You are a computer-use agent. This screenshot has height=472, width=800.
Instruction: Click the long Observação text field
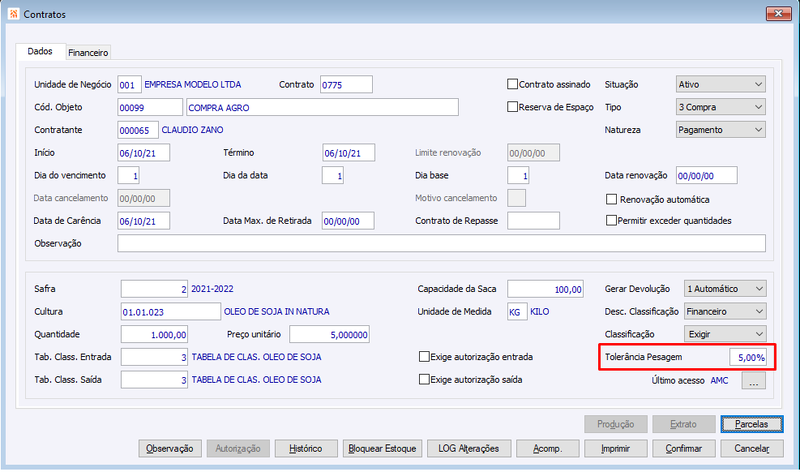(x=441, y=243)
